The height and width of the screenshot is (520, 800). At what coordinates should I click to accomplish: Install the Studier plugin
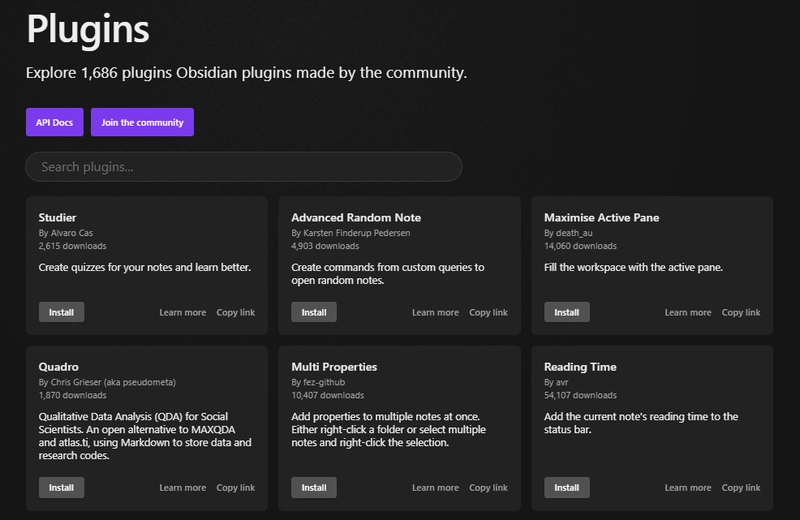pyautogui.click(x=61, y=312)
